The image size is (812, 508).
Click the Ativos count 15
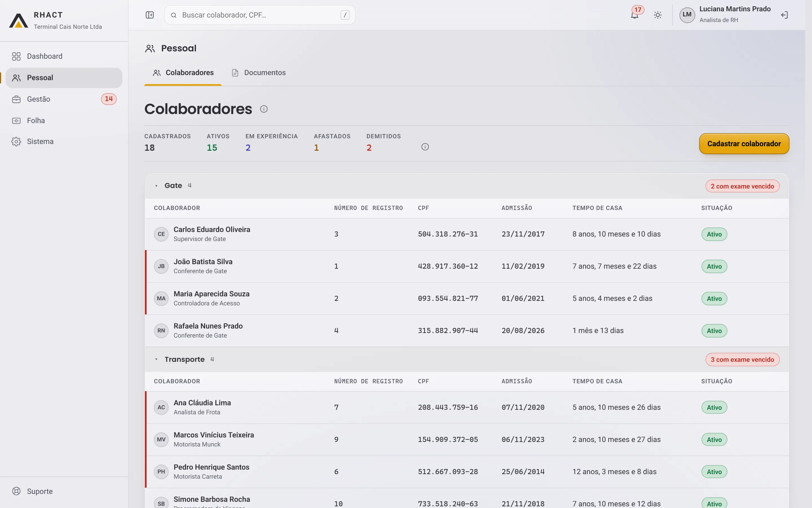click(212, 148)
